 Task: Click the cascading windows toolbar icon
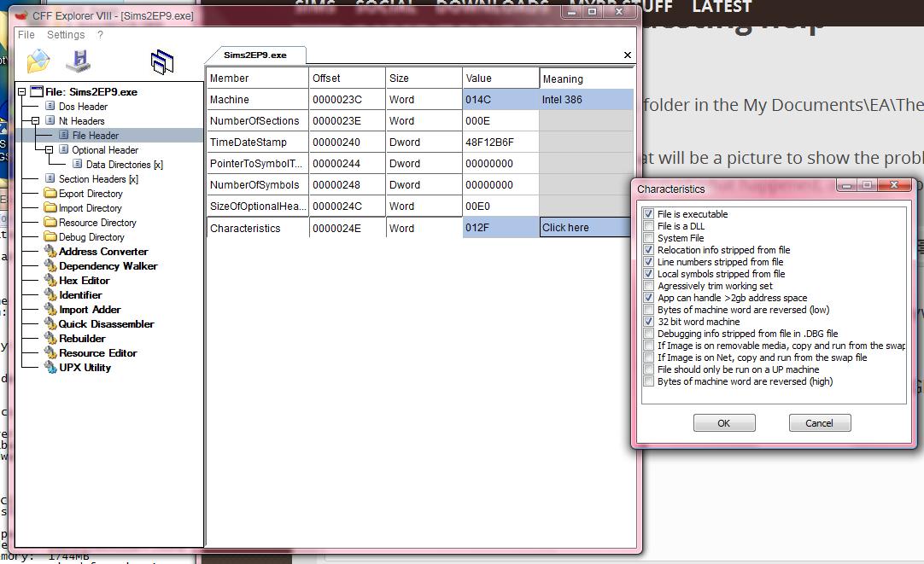161,61
